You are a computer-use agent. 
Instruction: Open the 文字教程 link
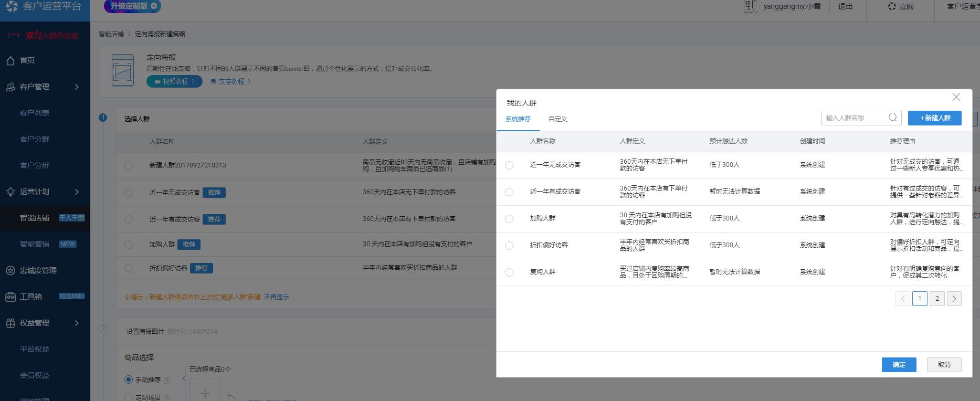coord(231,81)
